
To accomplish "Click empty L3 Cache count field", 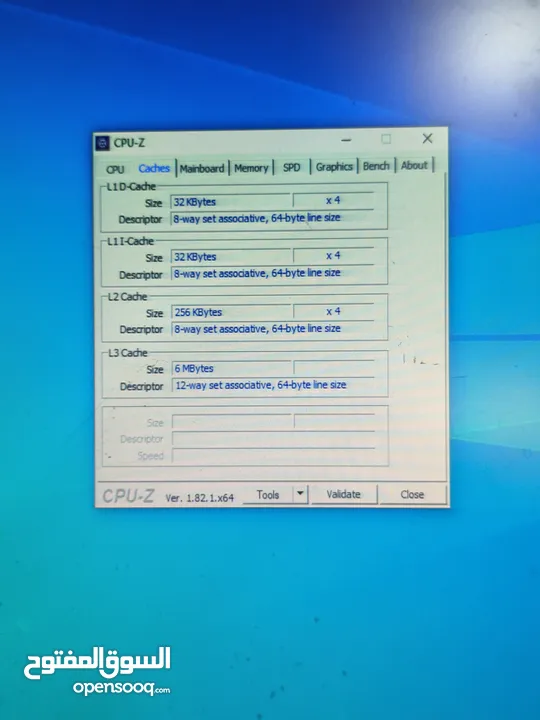I will click(334, 368).
